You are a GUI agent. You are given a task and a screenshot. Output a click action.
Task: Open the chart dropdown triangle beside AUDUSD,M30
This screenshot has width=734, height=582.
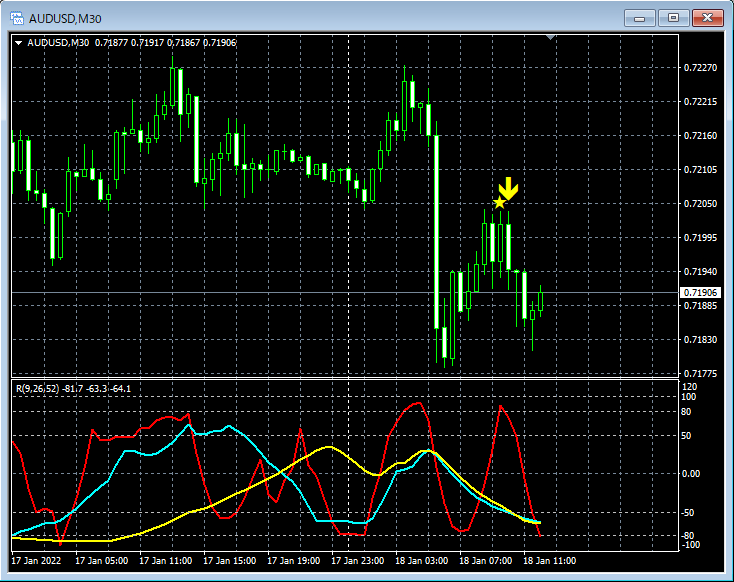(19, 43)
